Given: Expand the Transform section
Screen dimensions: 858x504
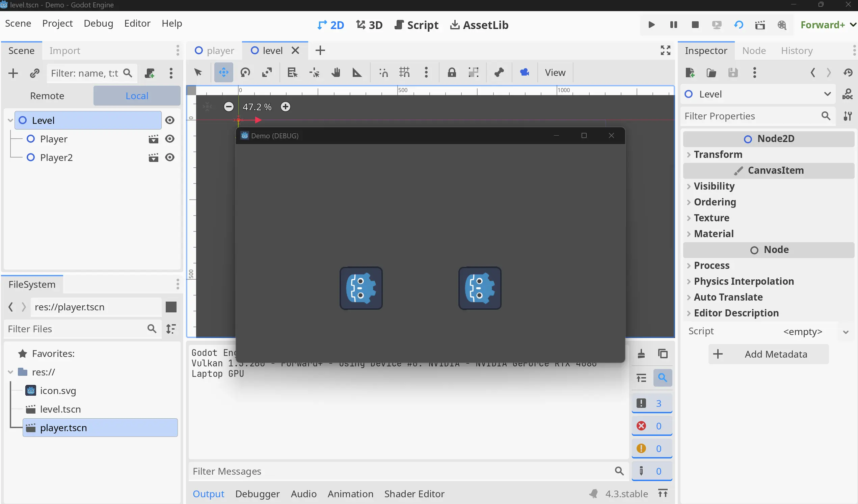Looking at the screenshot, I should click(769, 155).
